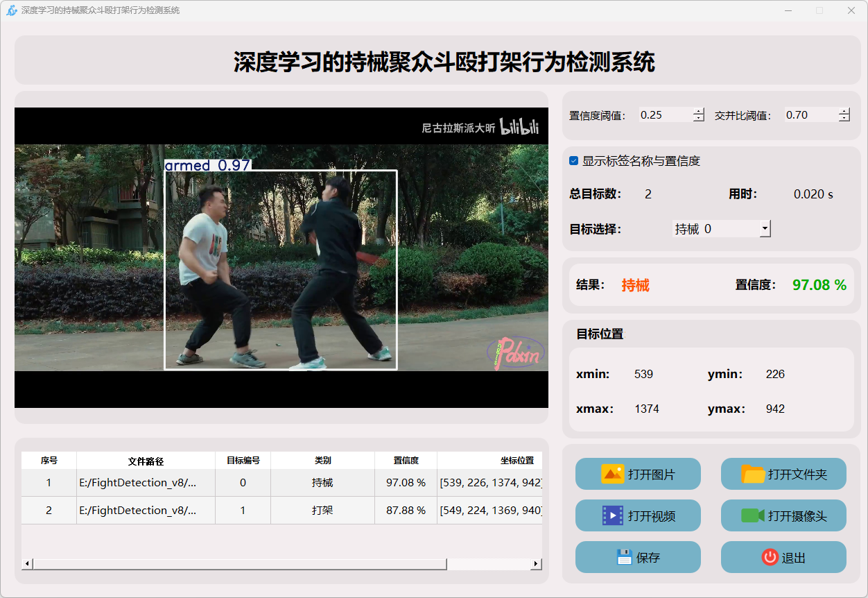Open the 目标选择 dropdown list
The width and height of the screenshot is (868, 598).
coord(765,228)
